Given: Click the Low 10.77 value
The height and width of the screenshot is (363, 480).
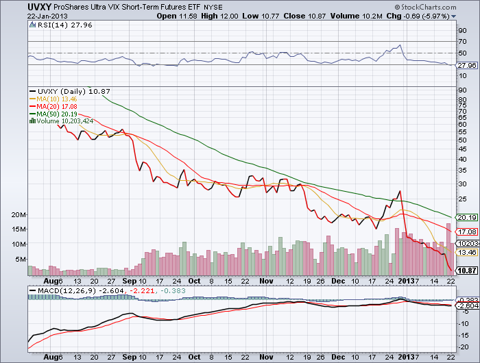Looking at the screenshot, I should coord(261,16).
